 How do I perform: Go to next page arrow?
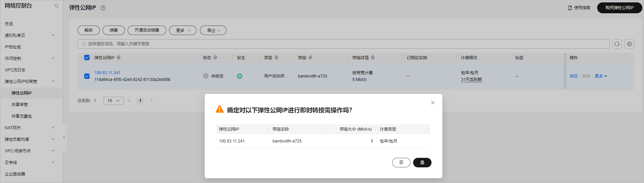pyautogui.click(x=151, y=101)
